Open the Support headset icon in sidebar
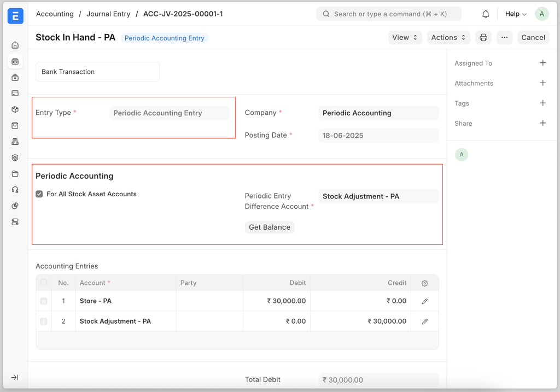Viewport: 560px width, 392px height. coord(15,190)
